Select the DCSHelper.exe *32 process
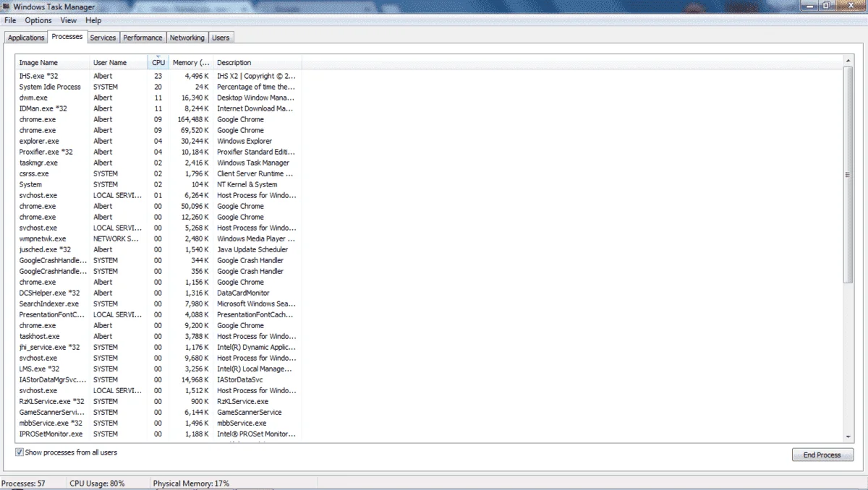 (x=158, y=292)
